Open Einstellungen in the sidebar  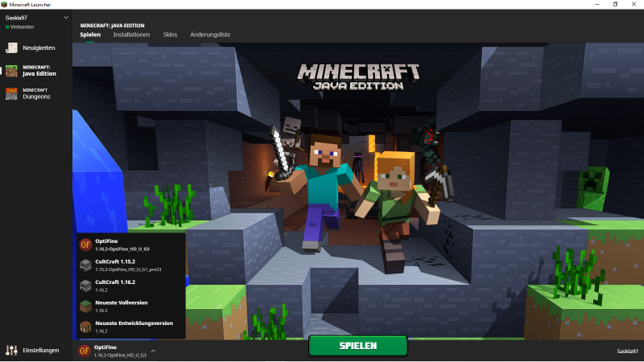coord(40,350)
